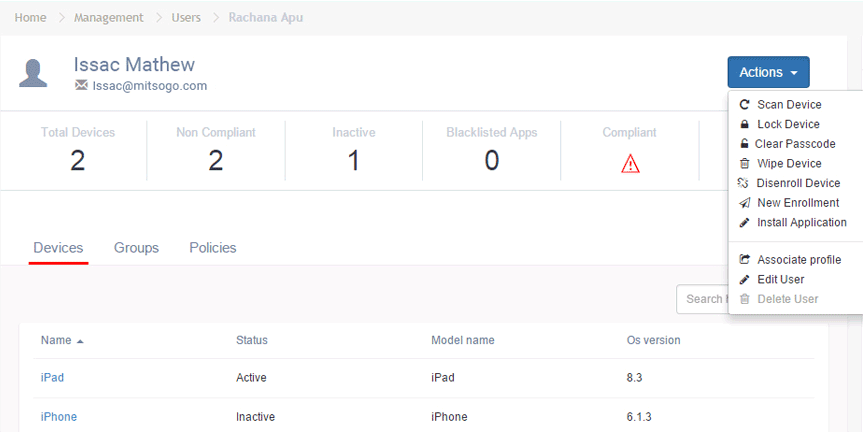Open the Policies tab

pyautogui.click(x=213, y=248)
